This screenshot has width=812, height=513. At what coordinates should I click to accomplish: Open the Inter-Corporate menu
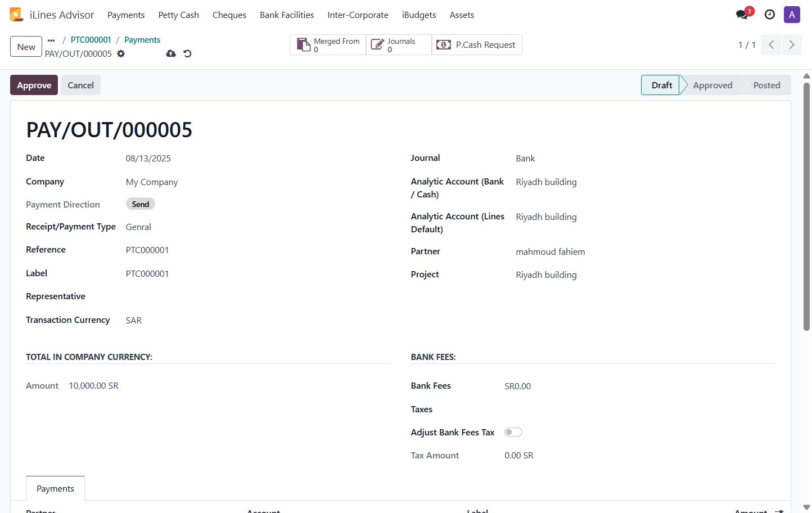[x=358, y=15]
